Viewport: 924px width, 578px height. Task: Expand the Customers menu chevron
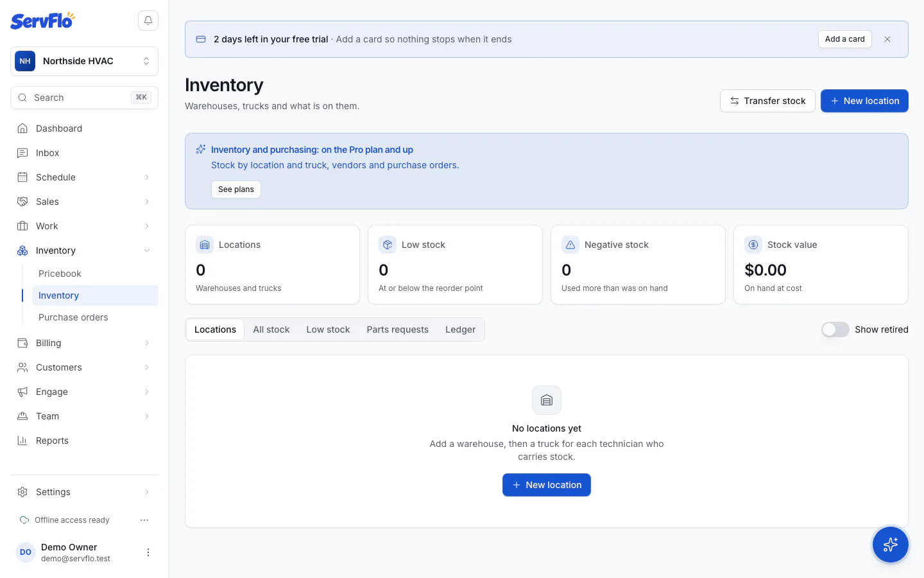click(x=147, y=367)
